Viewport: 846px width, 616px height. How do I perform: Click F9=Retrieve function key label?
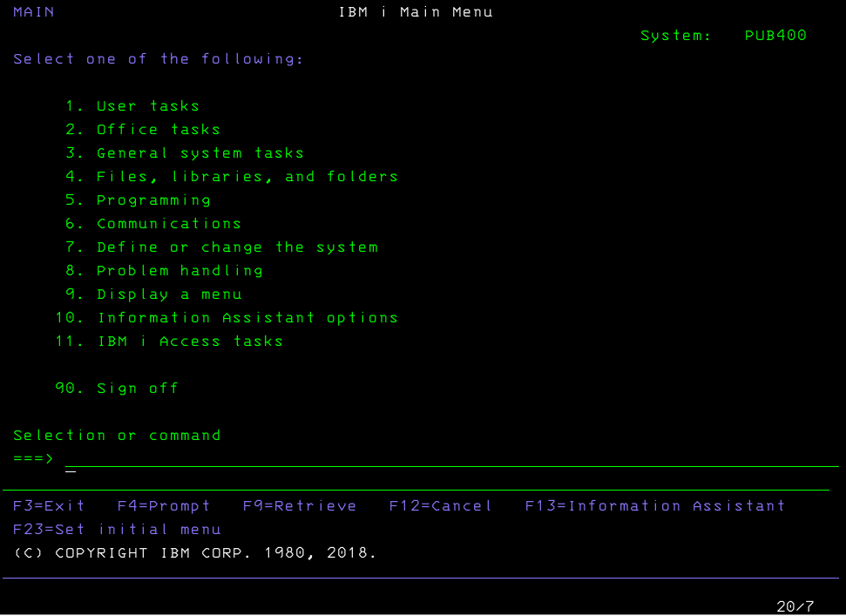[300, 506]
